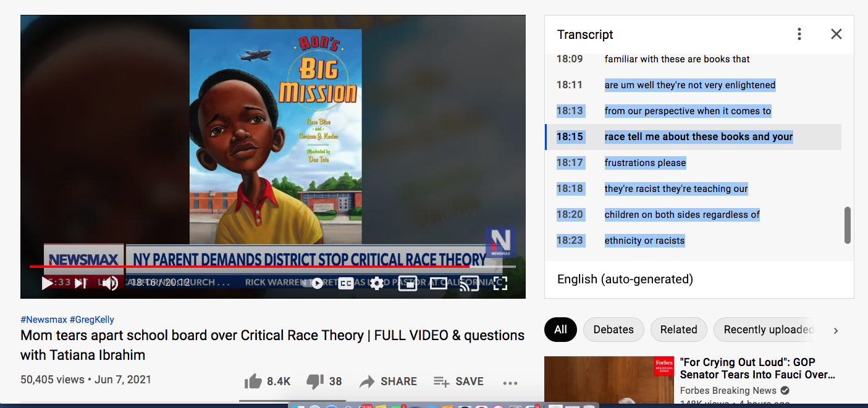Select line 'they're racist they're teaching our'
This screenshot has width=868, height=408.
[676, 189]
